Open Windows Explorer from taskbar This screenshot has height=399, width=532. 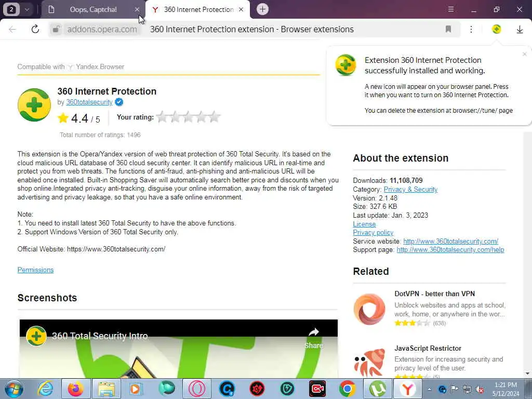pos(106,389)
